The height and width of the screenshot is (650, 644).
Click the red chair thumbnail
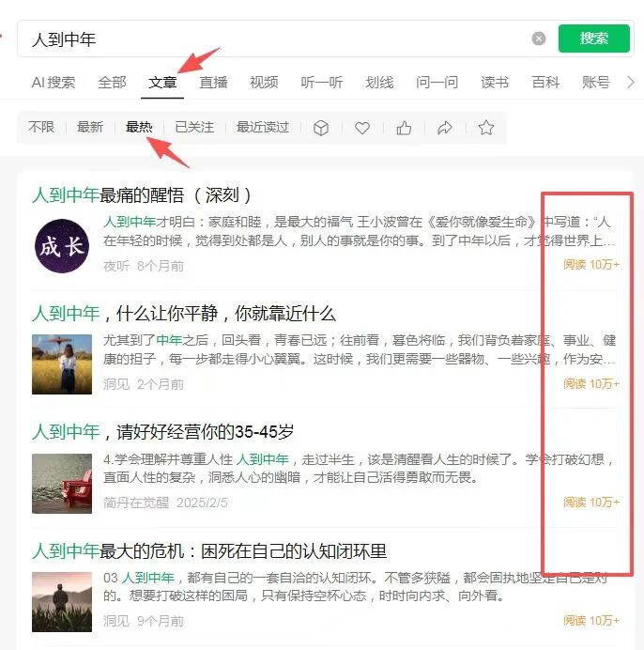tap(62, 484)
